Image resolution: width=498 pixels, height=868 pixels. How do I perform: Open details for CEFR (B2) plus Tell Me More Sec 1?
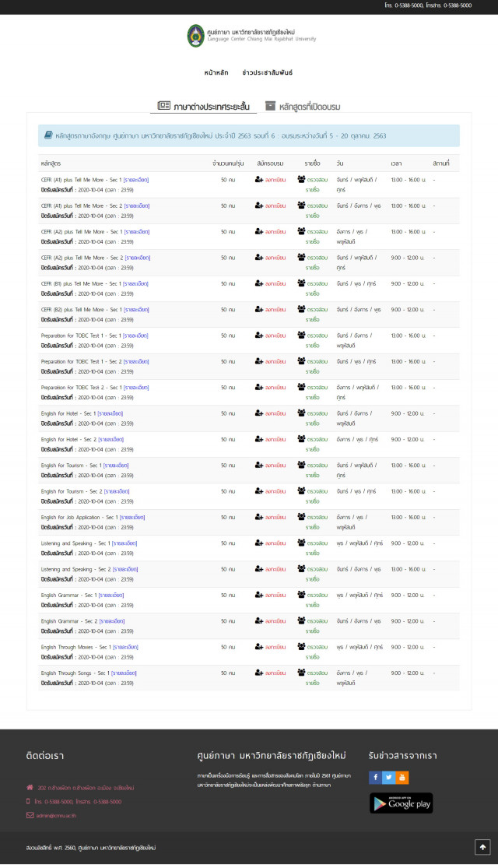point(136,310)
